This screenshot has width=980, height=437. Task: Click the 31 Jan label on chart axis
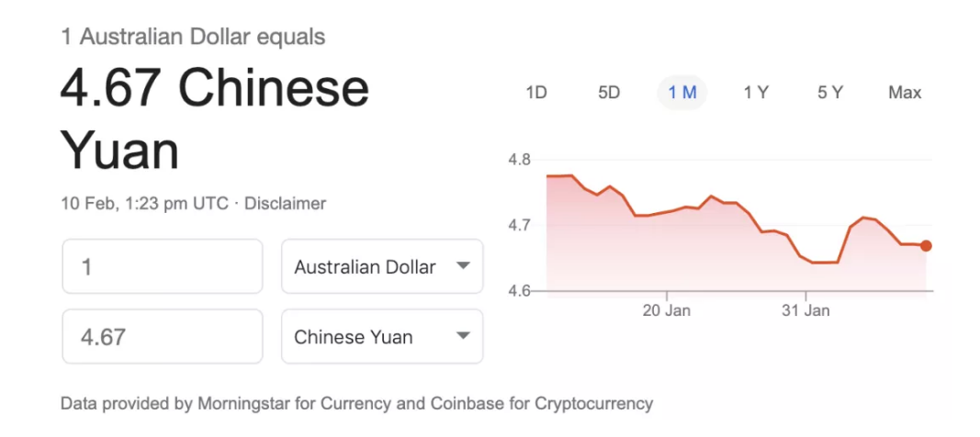(805, 310)
